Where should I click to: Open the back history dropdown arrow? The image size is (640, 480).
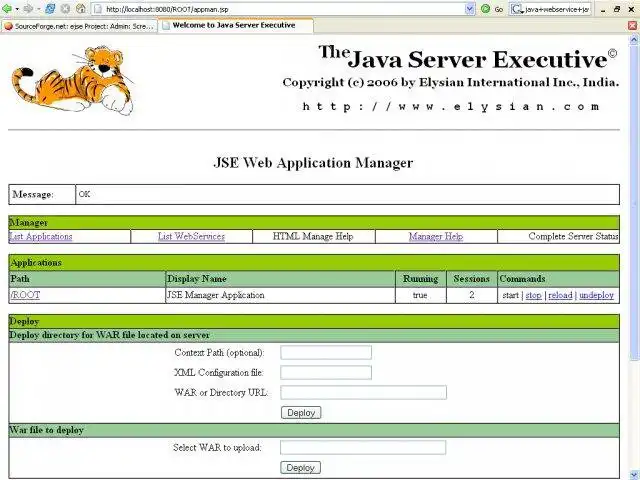17,9
